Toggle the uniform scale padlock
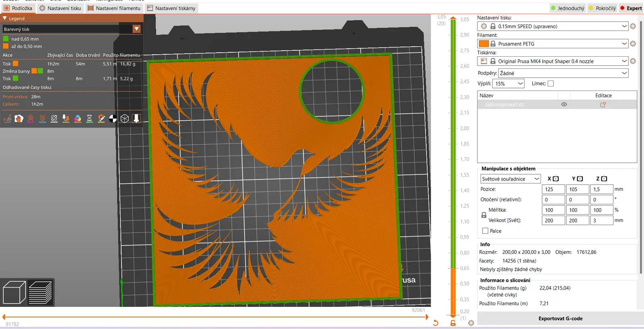The width and height of the screenshot is (644, 329). [x=484, y=215]
